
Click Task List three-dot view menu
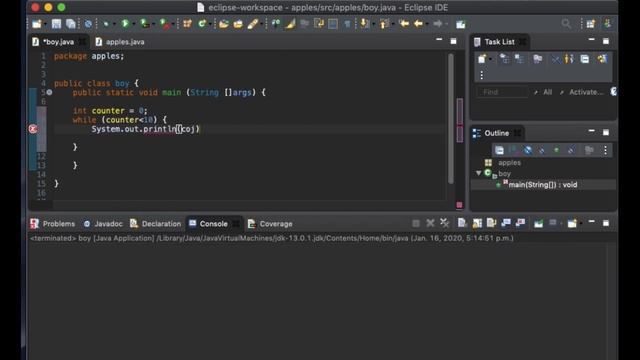[482, 75]
